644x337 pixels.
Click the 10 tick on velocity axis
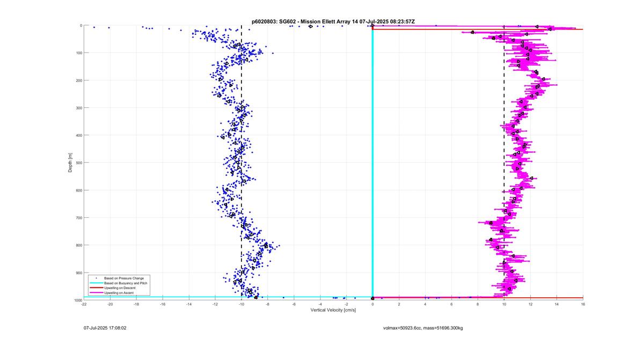[x=504, y=304]
